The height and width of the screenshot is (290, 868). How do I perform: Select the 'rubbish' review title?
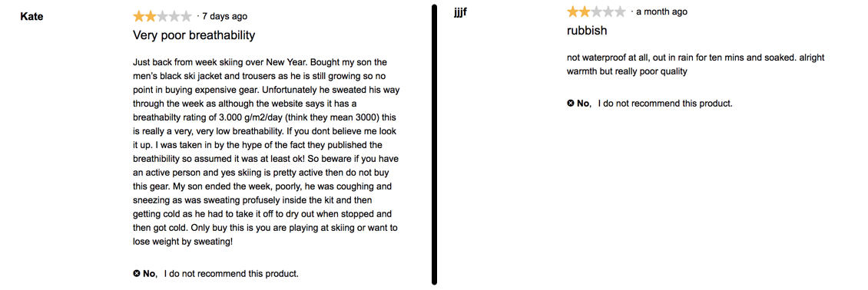click(x=587, y=31)
